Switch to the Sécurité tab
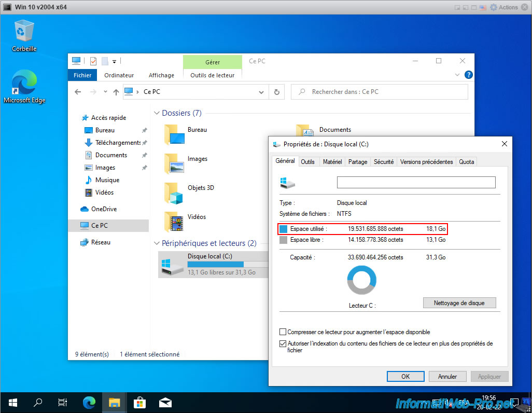Image resolution: width=532 pixels, height=413 pixels. click(384, 162)
